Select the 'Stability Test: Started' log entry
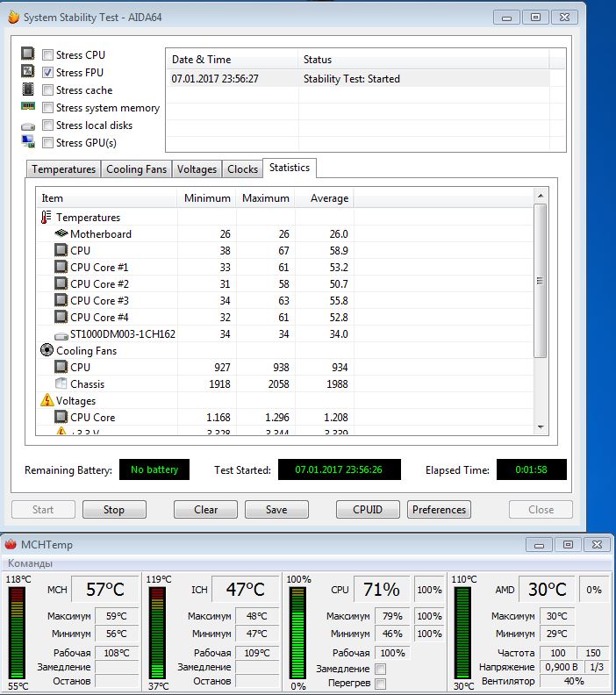Screen dimensions: 616x695 click(358, 79)
